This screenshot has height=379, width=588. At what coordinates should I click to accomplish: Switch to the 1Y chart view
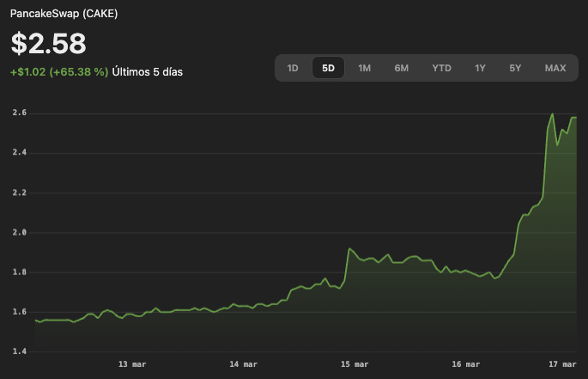click(x=480, y=68)
